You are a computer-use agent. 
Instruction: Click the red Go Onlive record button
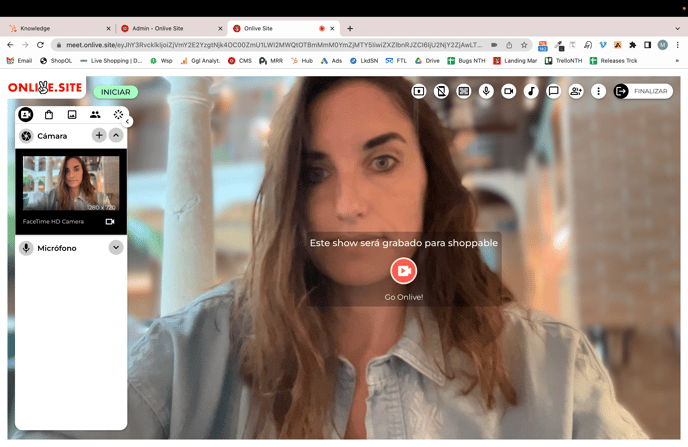tap(403, 271)
